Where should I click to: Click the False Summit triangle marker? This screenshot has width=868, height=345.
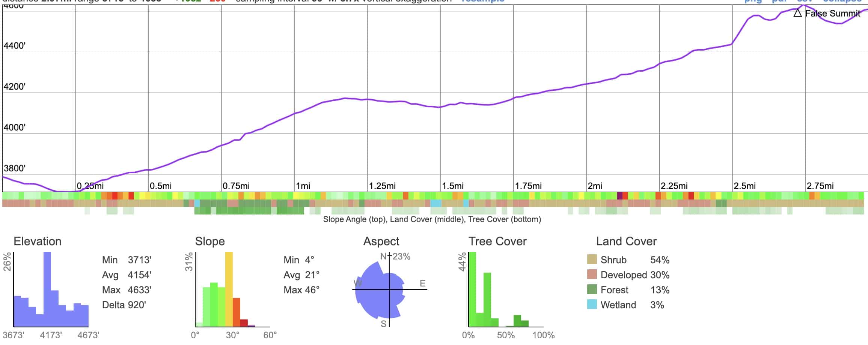(x=798, y=13)
